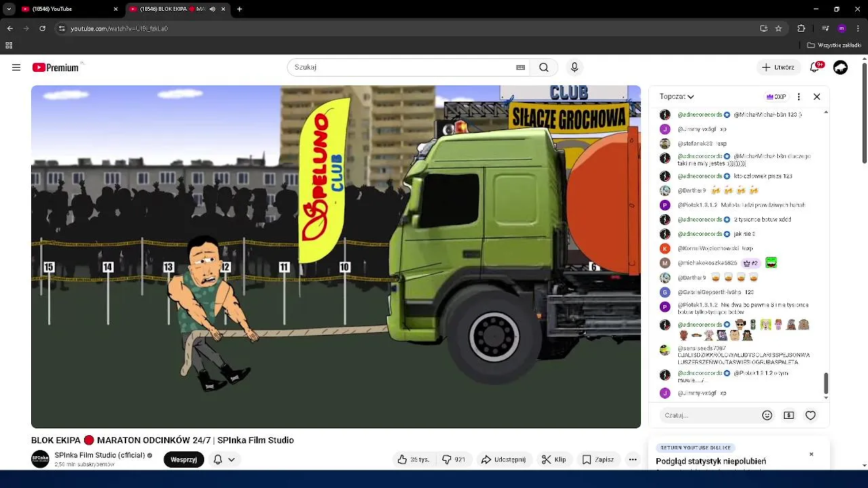The height and width of the screenshot is (488, 868).
Task: Open Chrome three-dot menu
Action: click(x=858, y=28)
